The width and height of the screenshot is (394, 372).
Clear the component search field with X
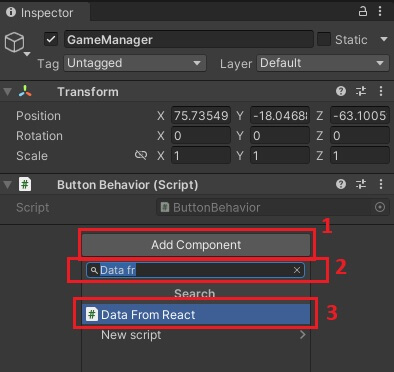coord(297,270)
